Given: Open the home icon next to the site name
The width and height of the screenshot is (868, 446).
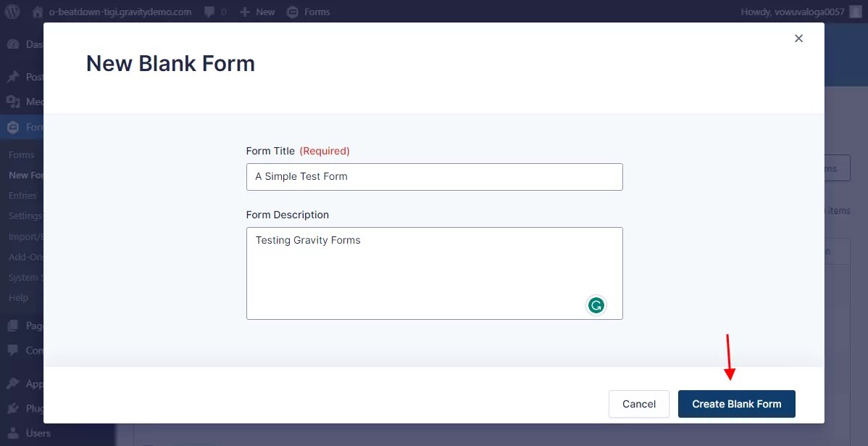Looking at the screenshot, I should (x=38, y=12).
